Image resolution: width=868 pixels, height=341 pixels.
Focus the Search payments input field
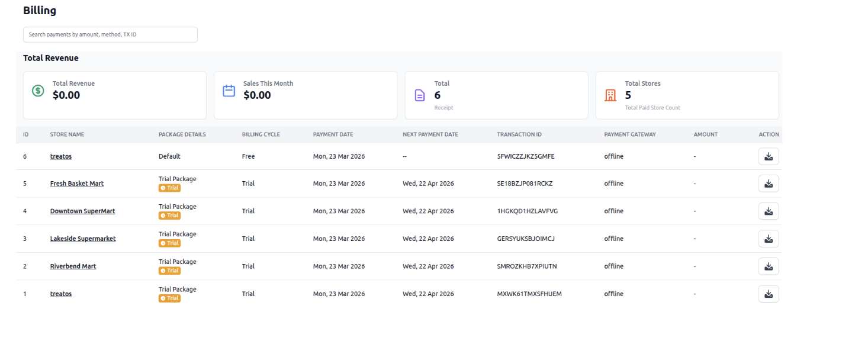click(x=110, y=34)
